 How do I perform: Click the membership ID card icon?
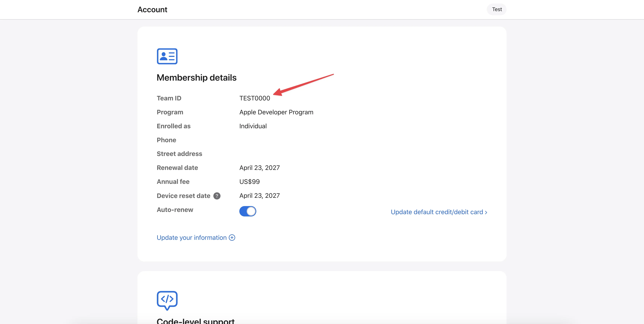point(167,56)
